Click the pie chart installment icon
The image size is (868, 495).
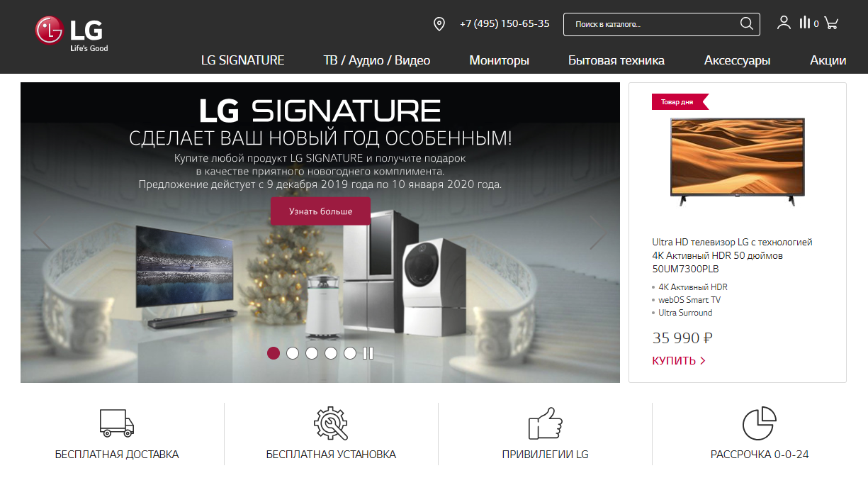(760, 423)
